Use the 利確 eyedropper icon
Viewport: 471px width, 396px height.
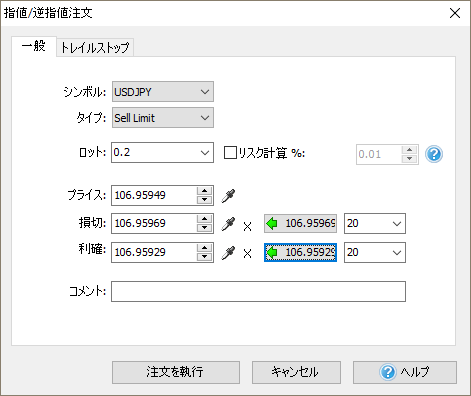click(228, 253)
